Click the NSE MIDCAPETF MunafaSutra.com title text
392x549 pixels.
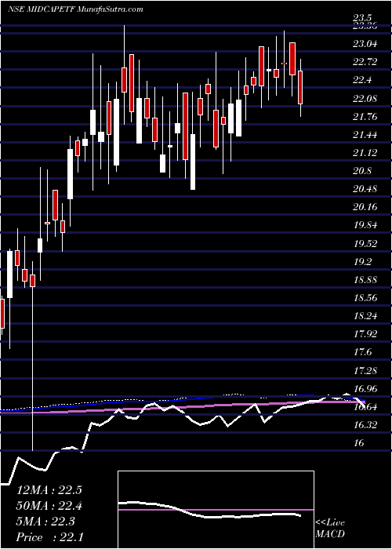point(75,9)
